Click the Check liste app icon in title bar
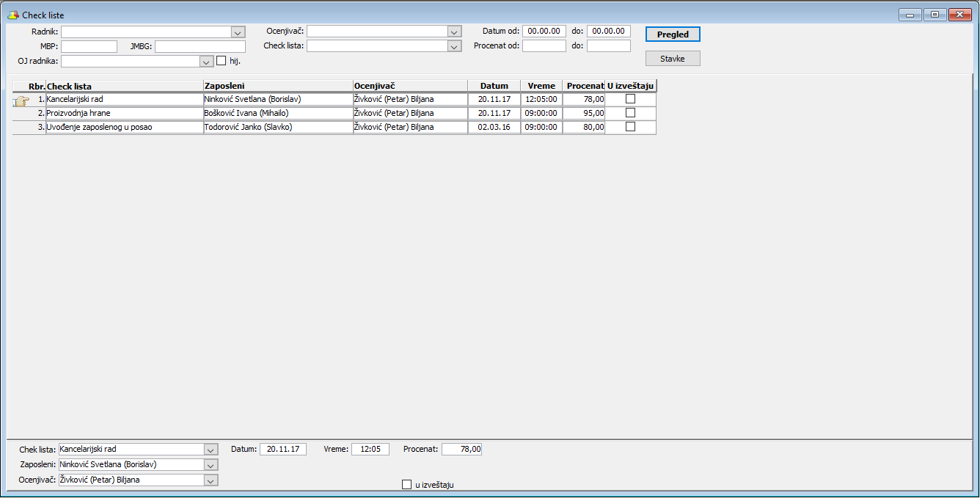This screenshot has height=498, width=980. pyautogui.click(x=13, y=15)
